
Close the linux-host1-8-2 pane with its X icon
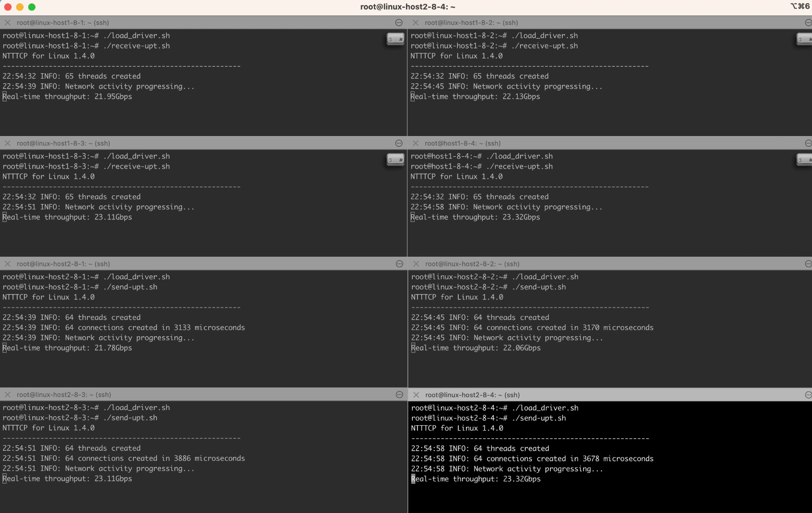click(416, 23)
